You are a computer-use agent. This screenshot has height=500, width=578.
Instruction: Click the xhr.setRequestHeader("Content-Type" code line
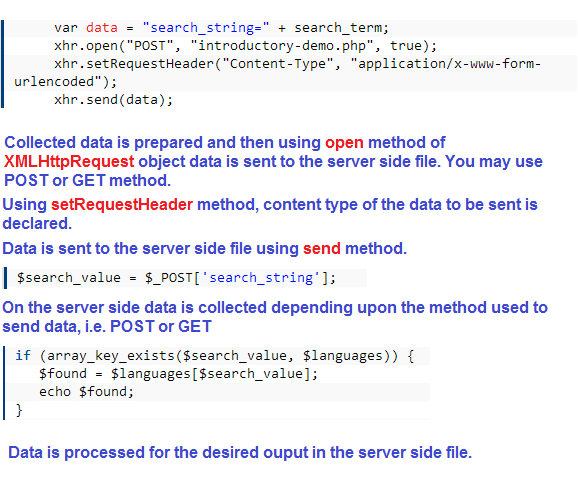[x=297, y=64]
